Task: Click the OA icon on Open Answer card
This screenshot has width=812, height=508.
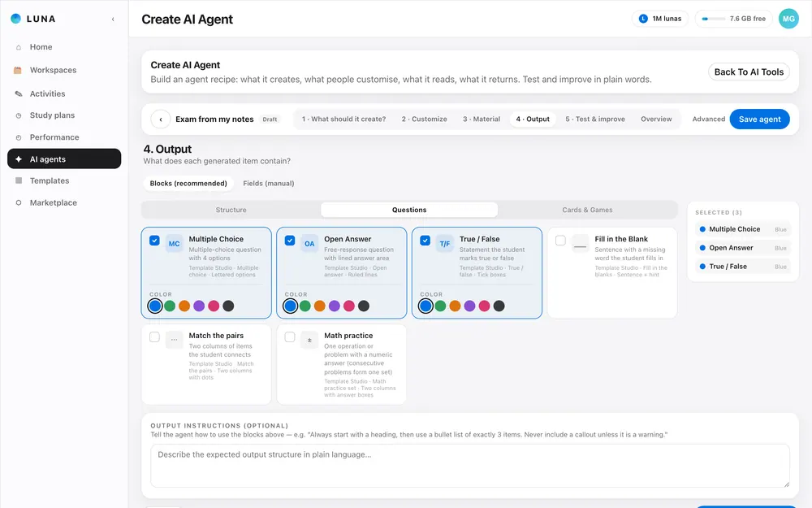Action: 309,244
